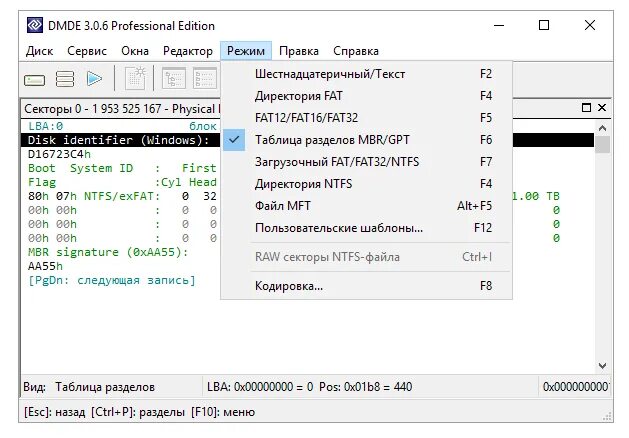Screen dimensions: 629x438
Task: Click the Flag :Cyl Head header line
Action: (122, 182)
